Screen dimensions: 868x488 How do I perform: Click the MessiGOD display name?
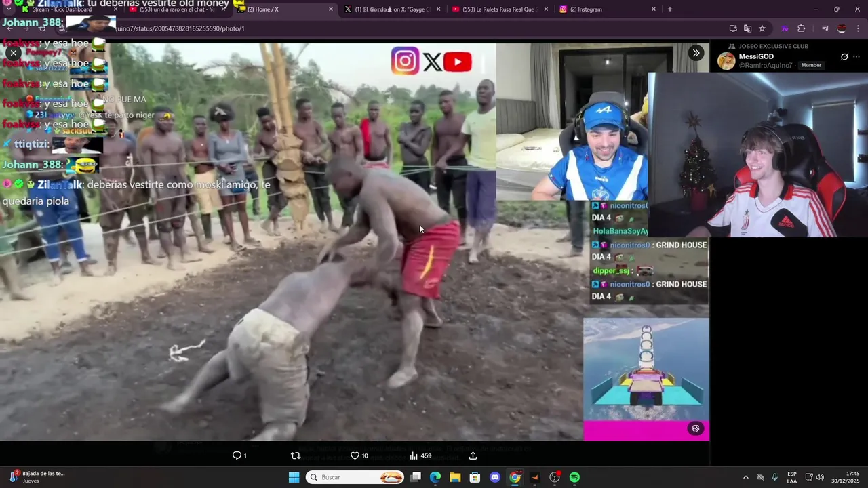click(756, 56)
